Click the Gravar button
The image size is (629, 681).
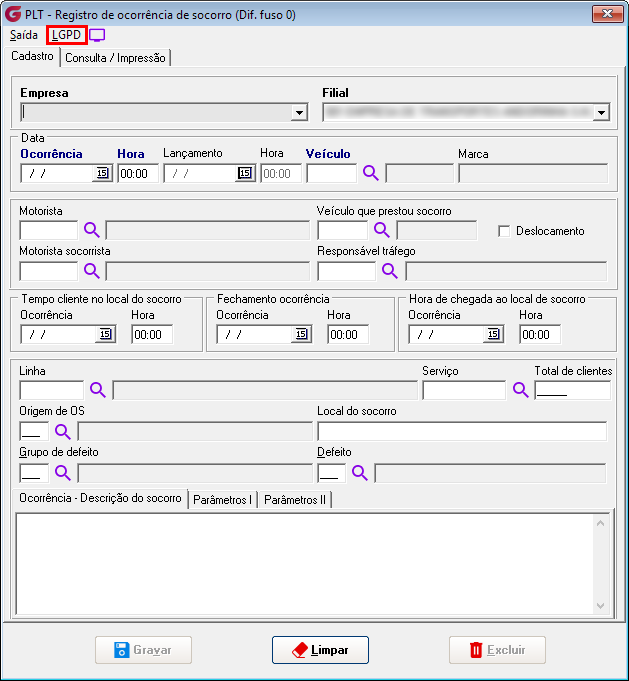pyautogui.click(x=143, y=650)
